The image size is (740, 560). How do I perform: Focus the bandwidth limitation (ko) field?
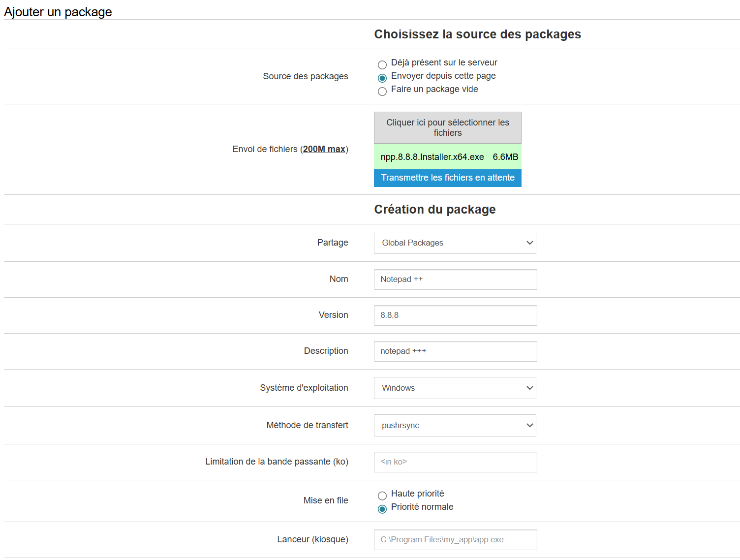455,462
